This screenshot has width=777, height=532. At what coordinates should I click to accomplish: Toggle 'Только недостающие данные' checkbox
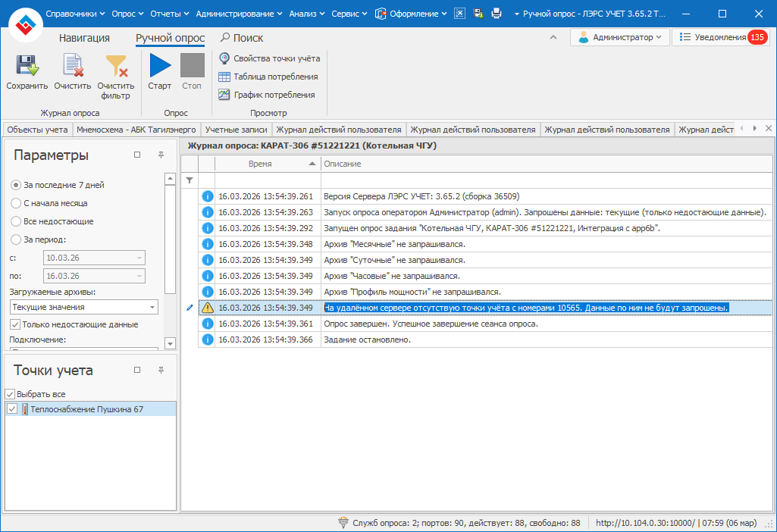pyautogui.click(x=15, y=324)
